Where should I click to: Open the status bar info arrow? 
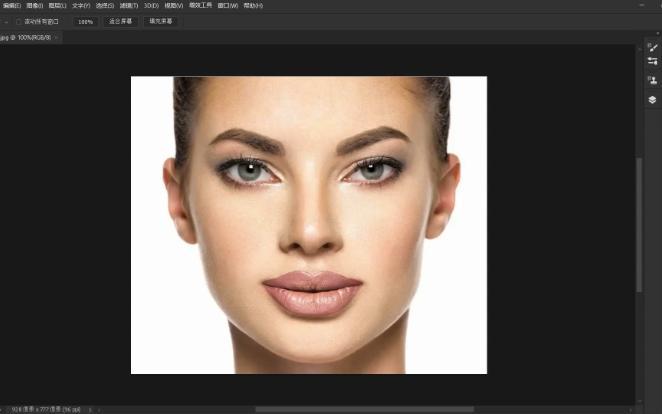[x=90, y=409]
